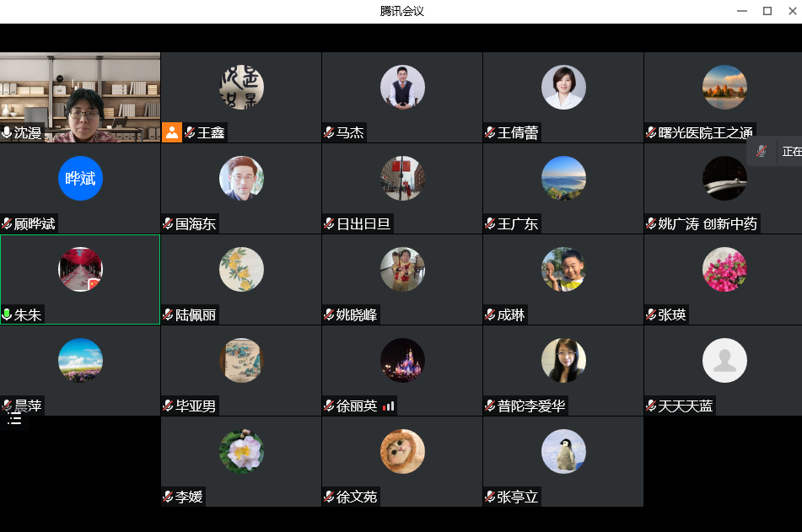The image size is (802, 532).
Task: Click the default gray avatar of 天天天蓝
Action: [724, 361]
